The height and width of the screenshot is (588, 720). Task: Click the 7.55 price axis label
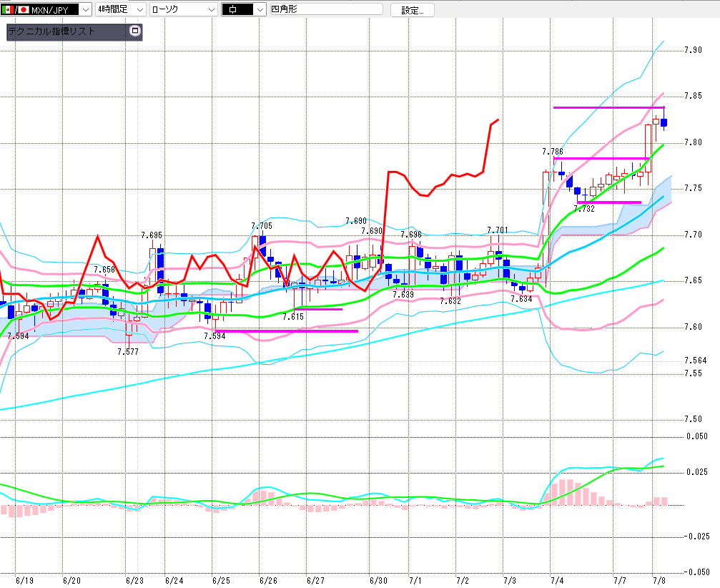[693, 373]
